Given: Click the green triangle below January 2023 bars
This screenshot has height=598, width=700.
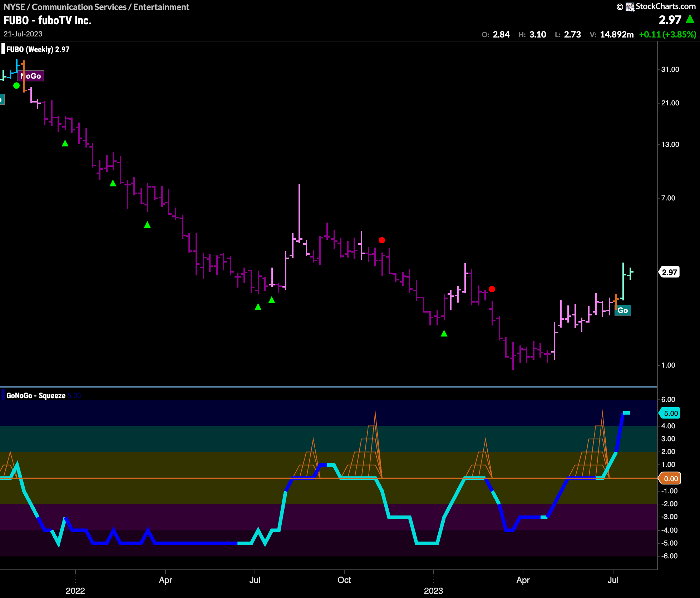Looking at the screenshot, I should [444, 333].
